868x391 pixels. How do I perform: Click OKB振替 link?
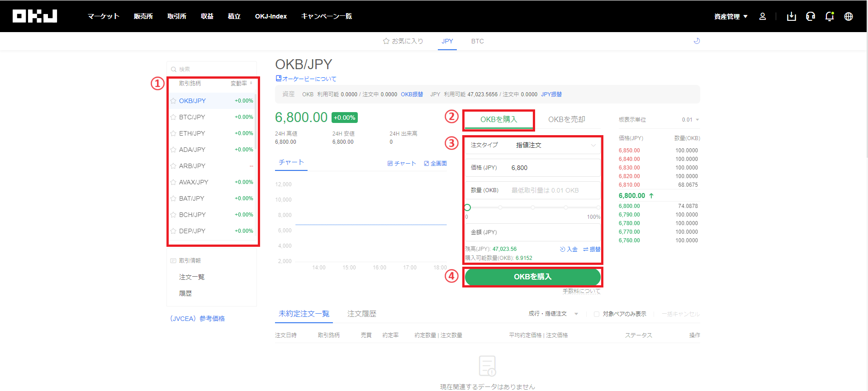pyautogui.click(x=412, y=94)
